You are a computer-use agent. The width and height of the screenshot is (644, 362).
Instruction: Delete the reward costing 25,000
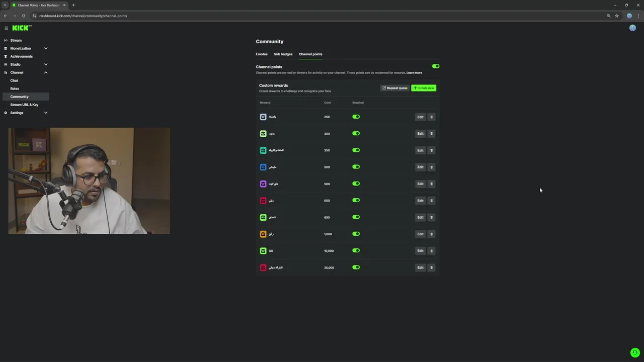431,267
